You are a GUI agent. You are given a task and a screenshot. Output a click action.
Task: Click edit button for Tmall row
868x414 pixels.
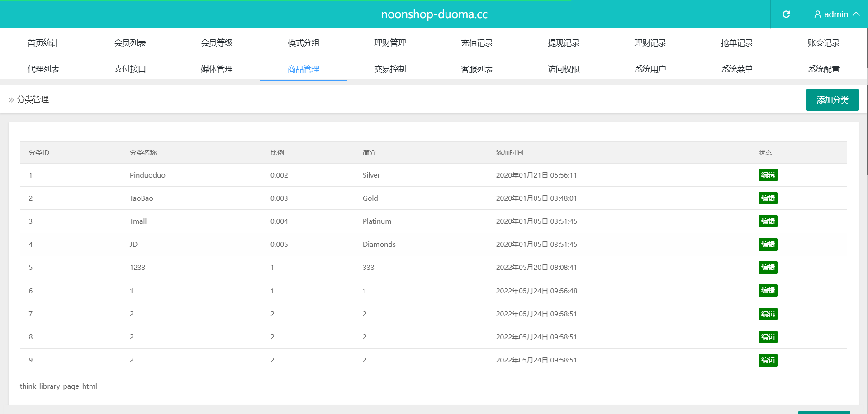point(768,221)
